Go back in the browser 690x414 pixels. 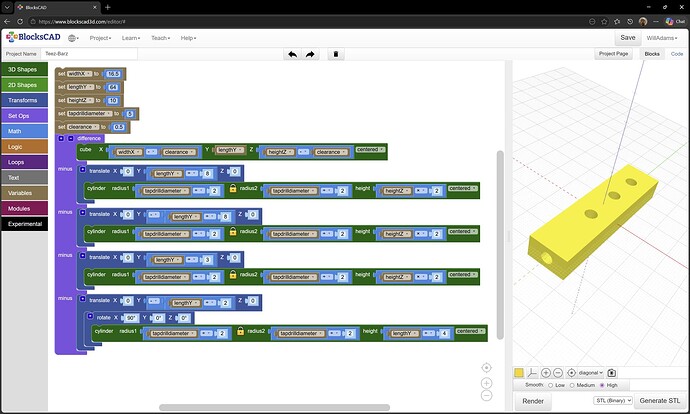click(7, 21)
